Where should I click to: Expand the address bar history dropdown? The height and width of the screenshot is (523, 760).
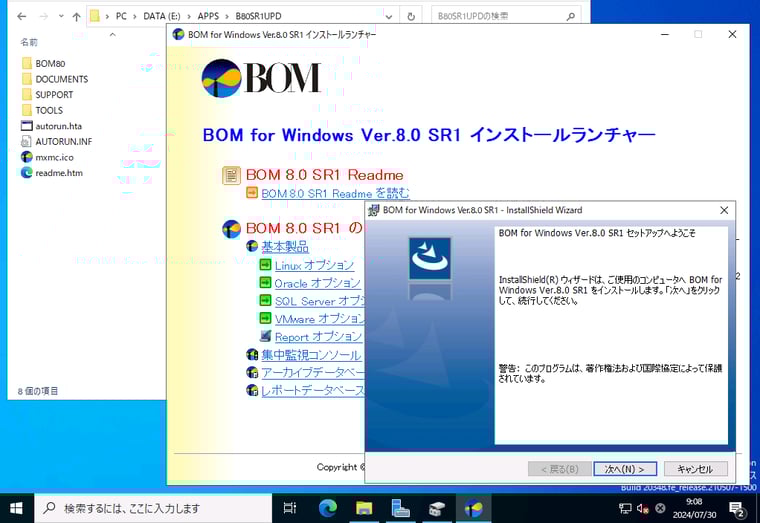[389, 16]
